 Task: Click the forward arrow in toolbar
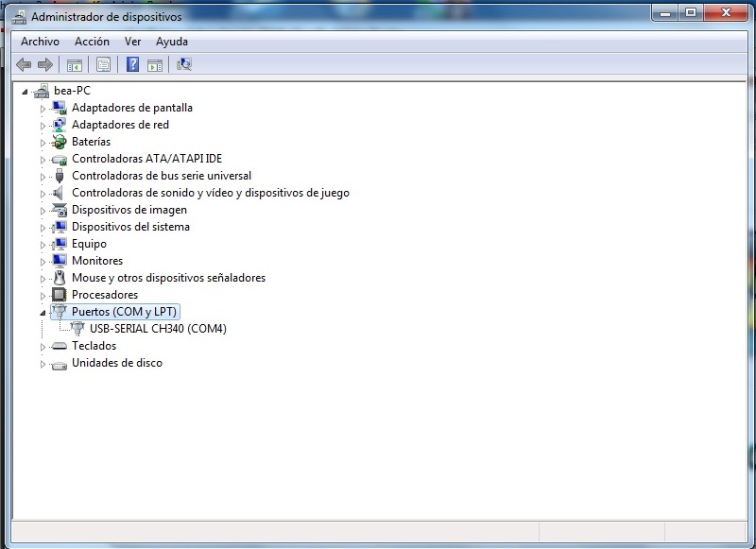point(44,64)
